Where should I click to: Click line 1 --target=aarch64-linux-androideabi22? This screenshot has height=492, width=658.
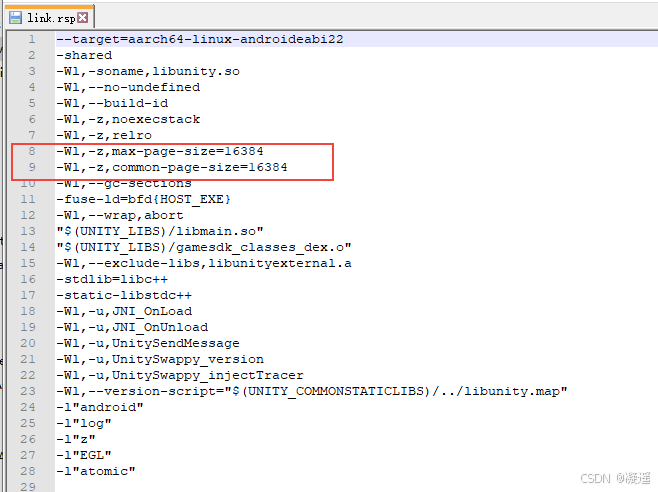(200, 39)
